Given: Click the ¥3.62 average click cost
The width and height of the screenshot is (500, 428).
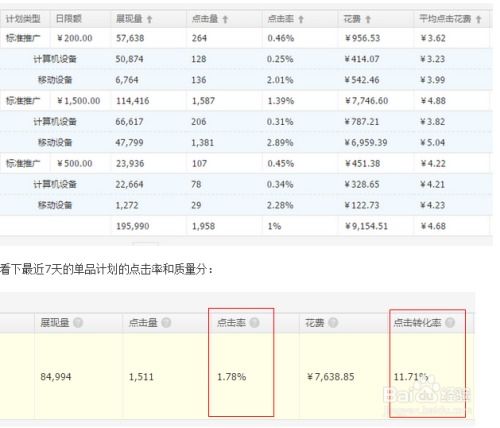Looking at the screenshot, I should coord(433,38).
